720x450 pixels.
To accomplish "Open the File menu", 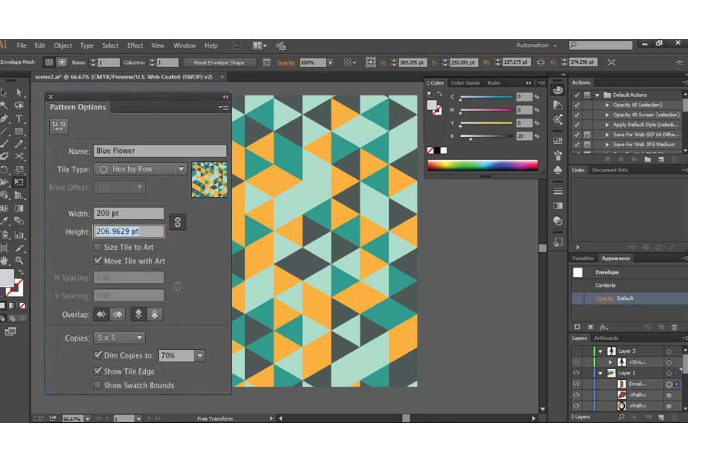I will coord(22,45).
